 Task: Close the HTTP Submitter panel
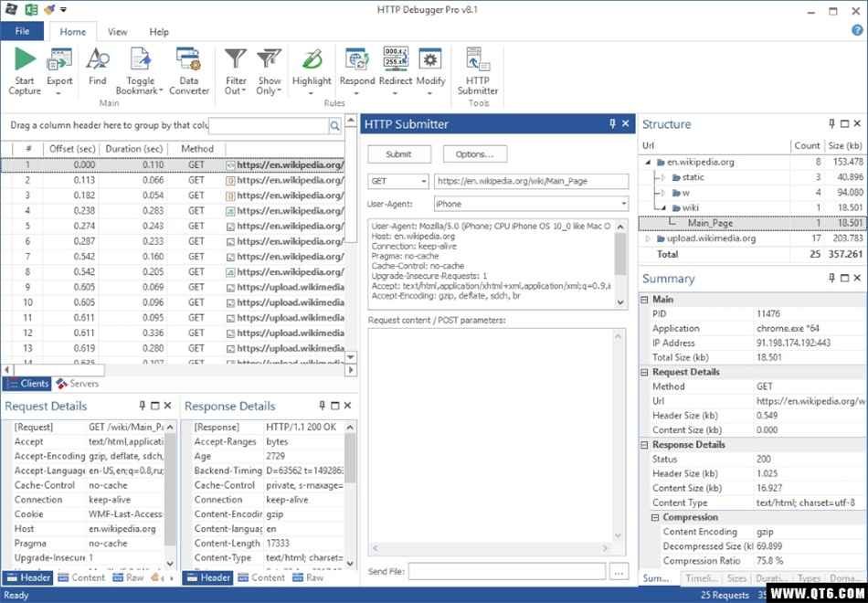pyautogui.click(x=626, y=123)
